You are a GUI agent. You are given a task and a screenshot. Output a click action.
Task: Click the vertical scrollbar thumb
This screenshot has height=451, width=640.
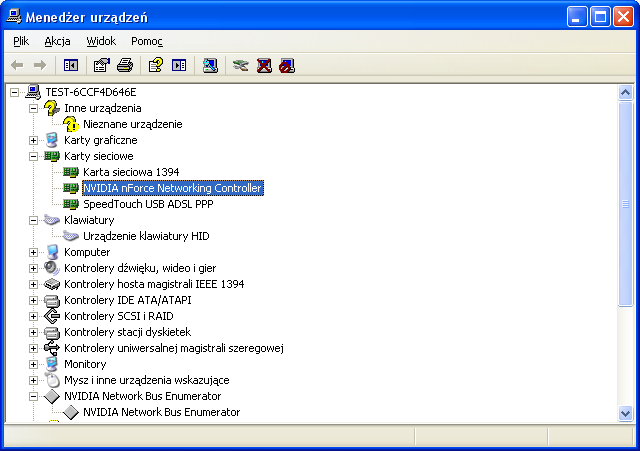click(x=625, y=204)
